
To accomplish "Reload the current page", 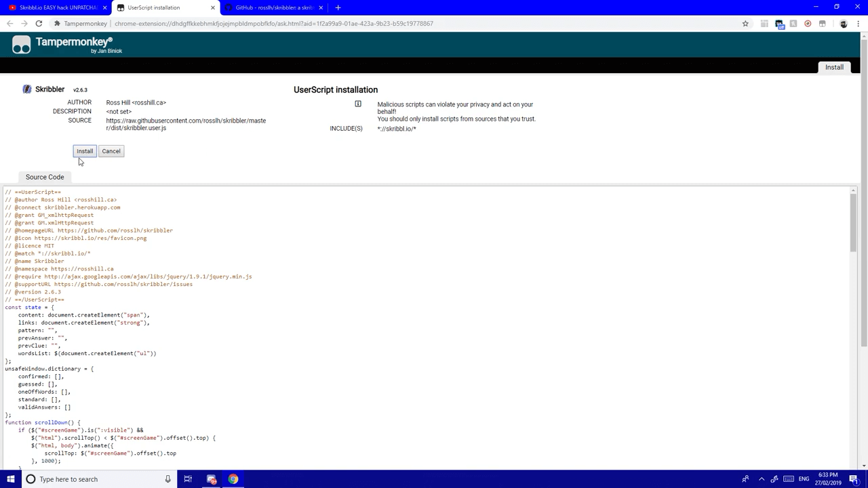I will [x=39, y=24].
